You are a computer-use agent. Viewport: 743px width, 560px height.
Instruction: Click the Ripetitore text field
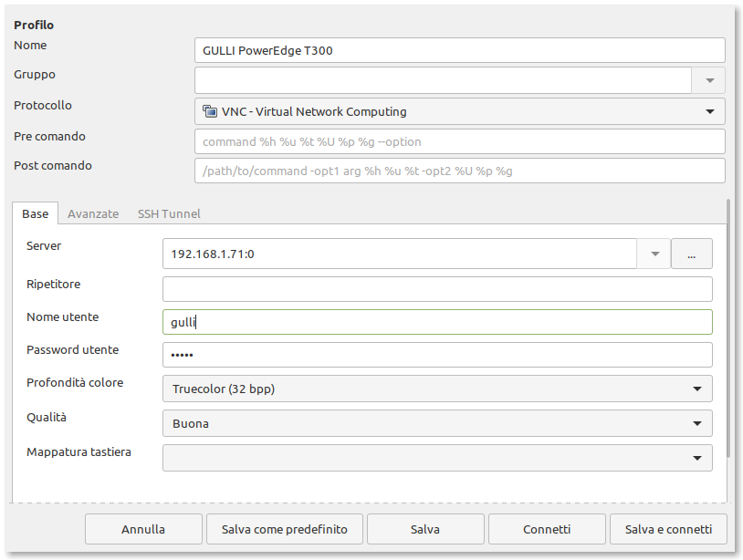pos(437,289)
